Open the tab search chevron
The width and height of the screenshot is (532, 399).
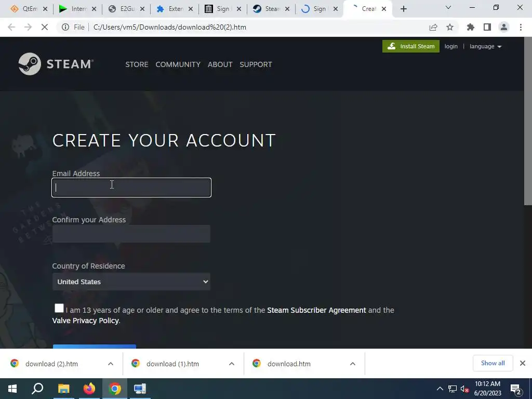click(448, 7)
